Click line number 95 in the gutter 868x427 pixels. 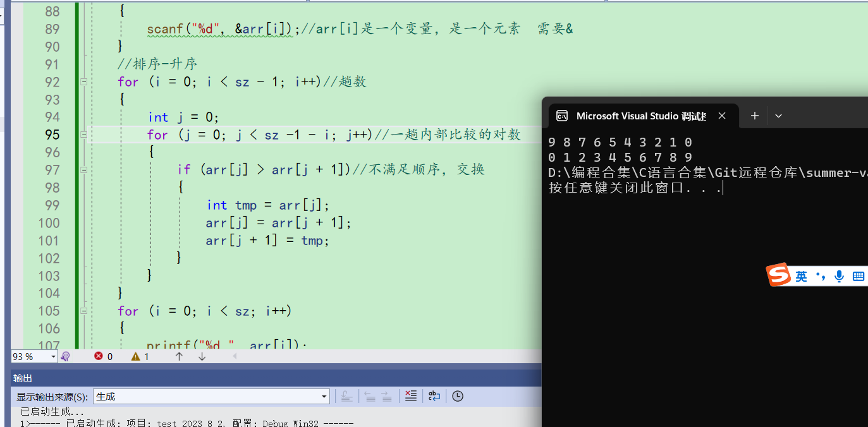[52, 135]
